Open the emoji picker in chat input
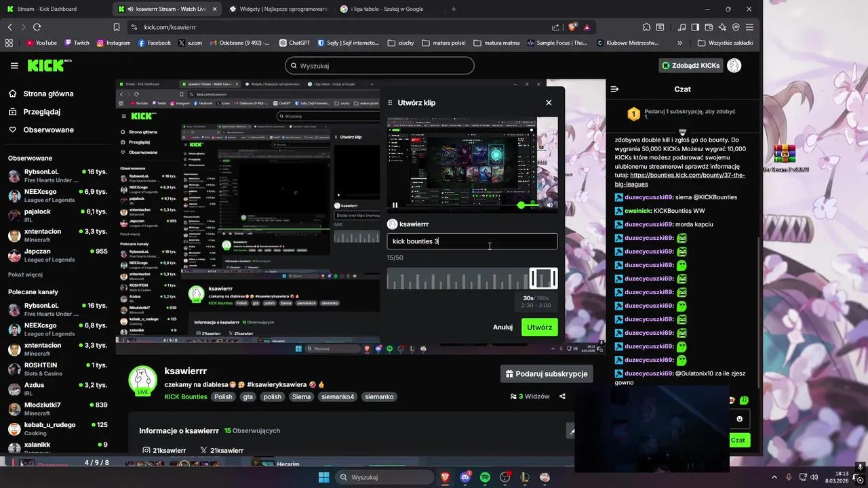The height and width of the screenshot is (488, 868). (x=739, y=418)
